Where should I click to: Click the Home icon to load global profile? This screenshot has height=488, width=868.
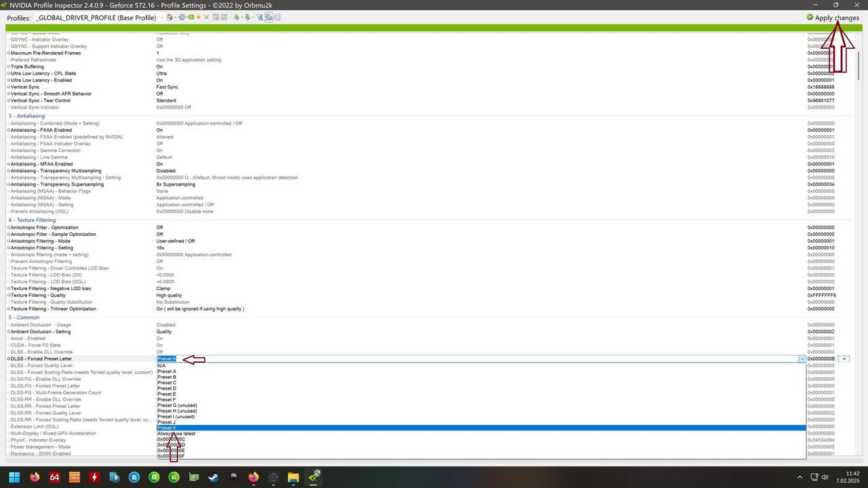coord(170,17)
